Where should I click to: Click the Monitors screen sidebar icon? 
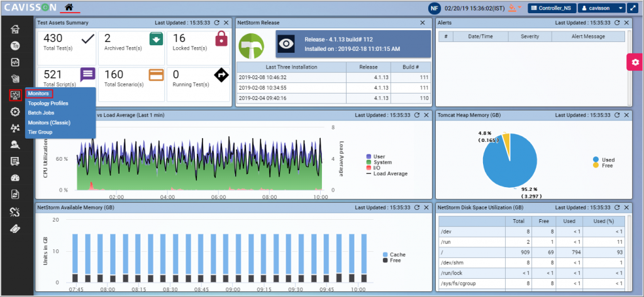15,95
